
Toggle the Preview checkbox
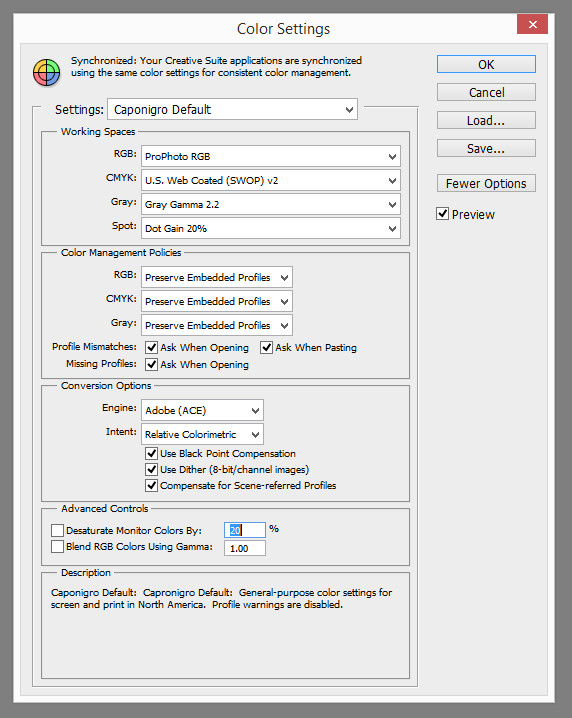[x=442, y=214]
